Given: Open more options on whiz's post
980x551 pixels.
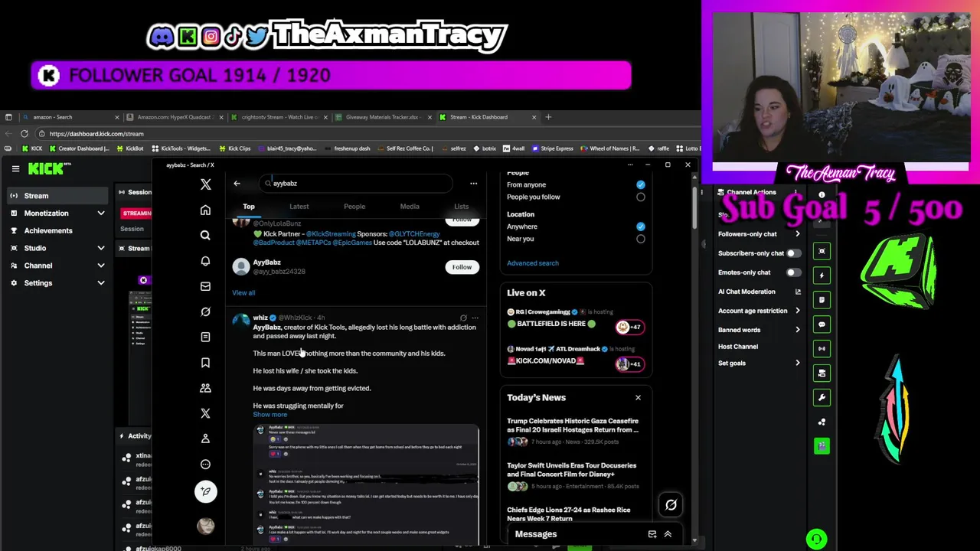Looking at the screenshot, I should pyautogui.click(x=475, y=318).
